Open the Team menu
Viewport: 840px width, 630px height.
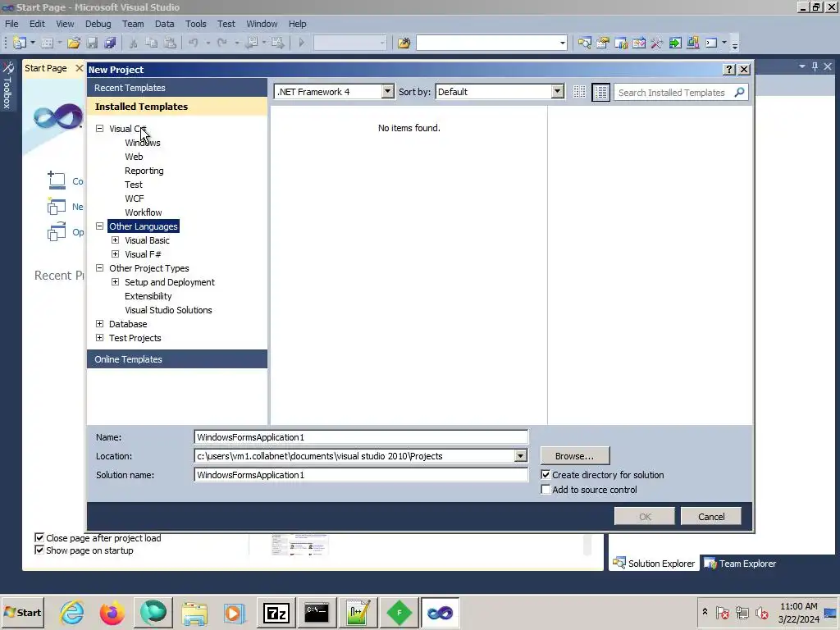[x=133, y=24]
